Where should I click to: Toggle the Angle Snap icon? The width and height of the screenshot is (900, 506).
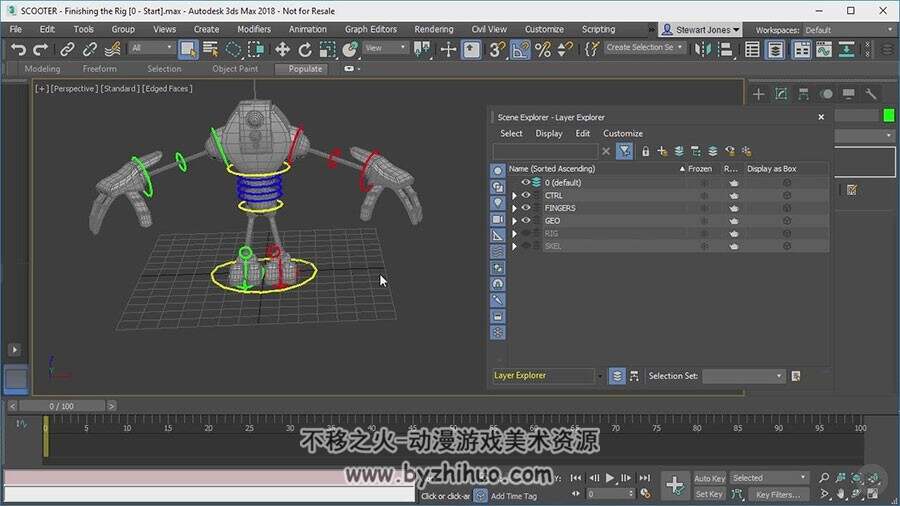click(x=519, y=49)
